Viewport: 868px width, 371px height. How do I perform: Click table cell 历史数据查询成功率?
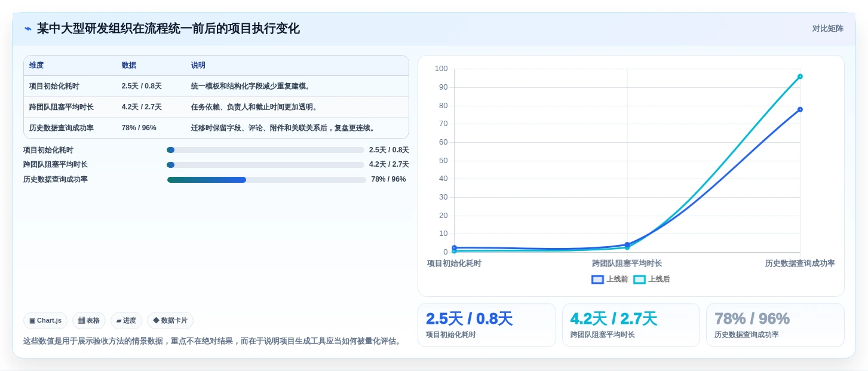[62, 128]
